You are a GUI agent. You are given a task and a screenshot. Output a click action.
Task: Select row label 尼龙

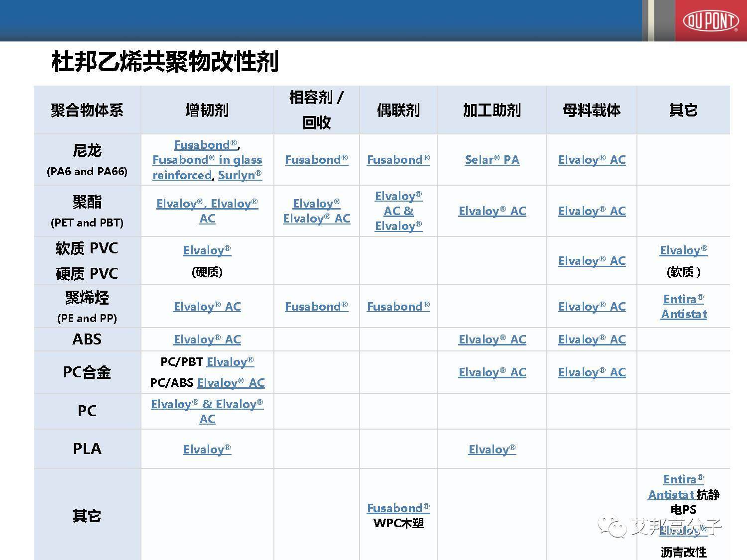87,150
